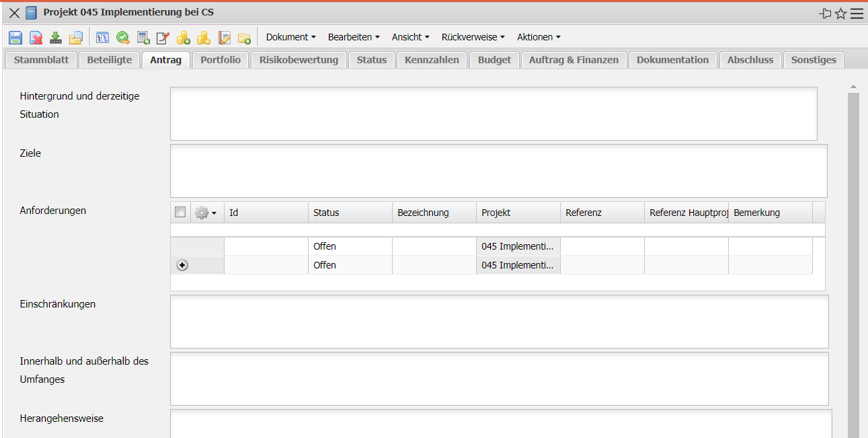Viewport: 868px width, 438px height.
Task: Click the folder with green plus icon
Action: pos(244,38)
